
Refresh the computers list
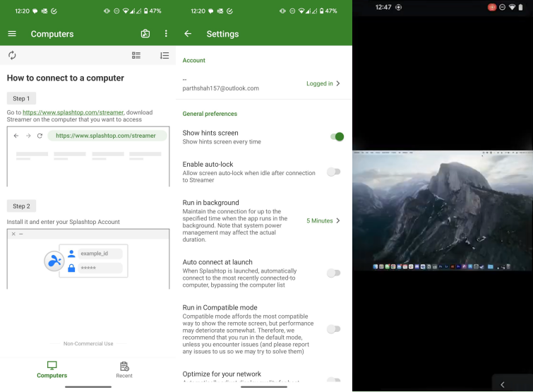(12, 55)
